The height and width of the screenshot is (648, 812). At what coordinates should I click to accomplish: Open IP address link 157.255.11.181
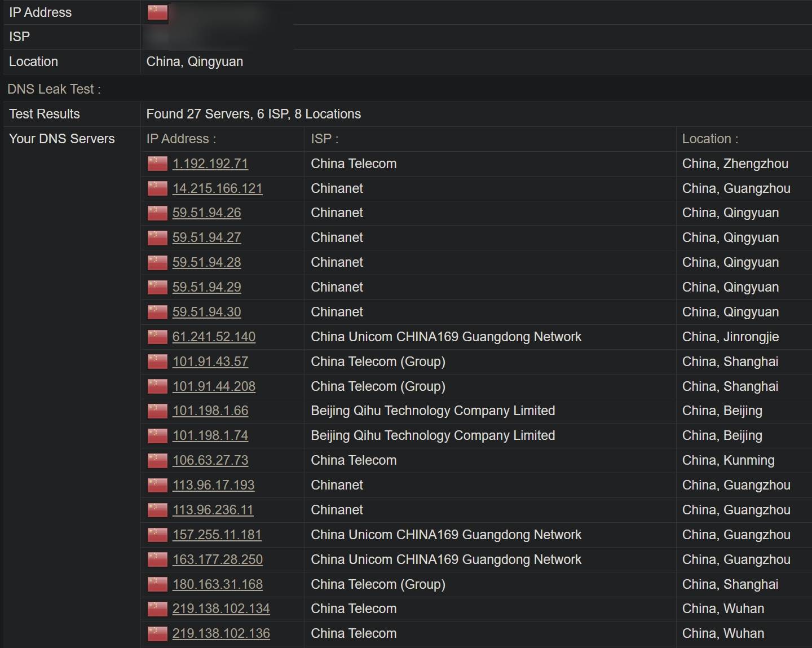217,535
